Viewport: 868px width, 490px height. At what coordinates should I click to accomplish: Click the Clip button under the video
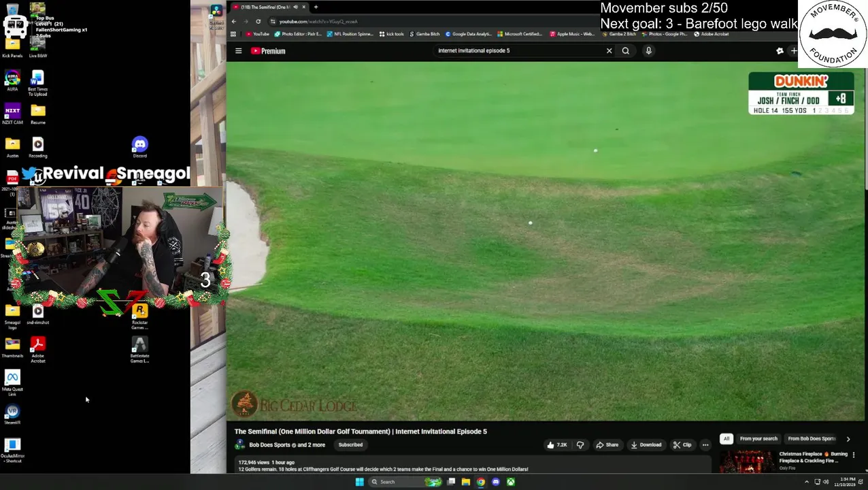[682, 445]
